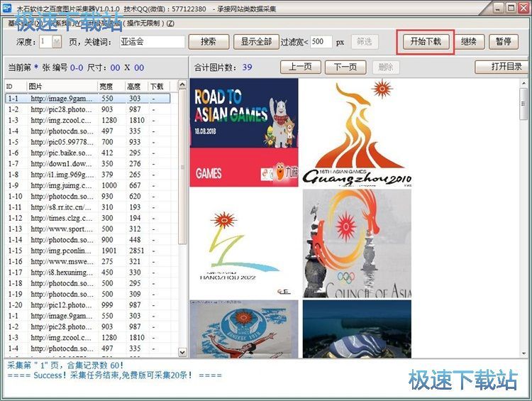Select row 1-5 pic05.99778 image link
This screenshot has height=401, width=532.
[87, 142]
